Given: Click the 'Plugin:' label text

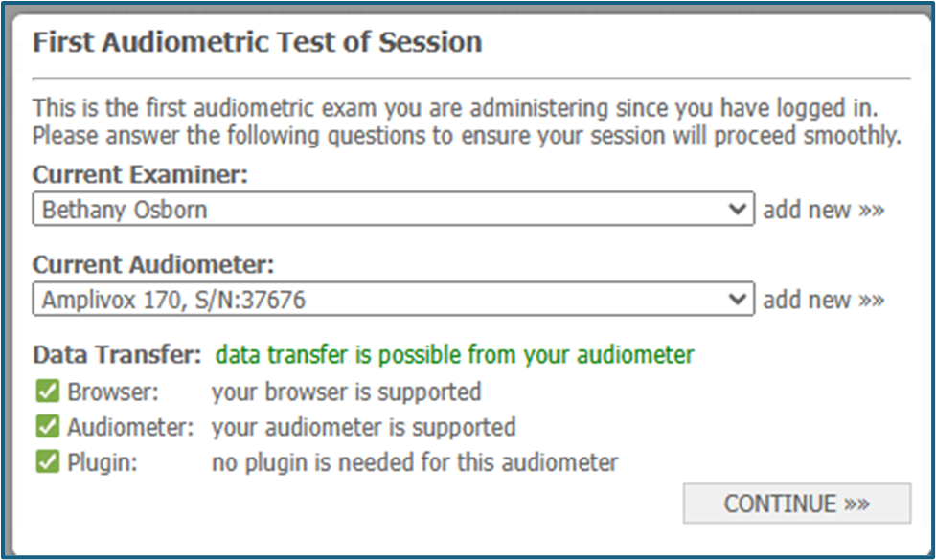Looking at the screenshot, I should 103,463.
